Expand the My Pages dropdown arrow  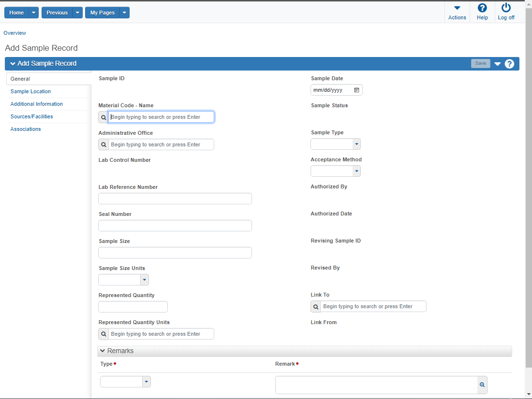coord(124,13)
